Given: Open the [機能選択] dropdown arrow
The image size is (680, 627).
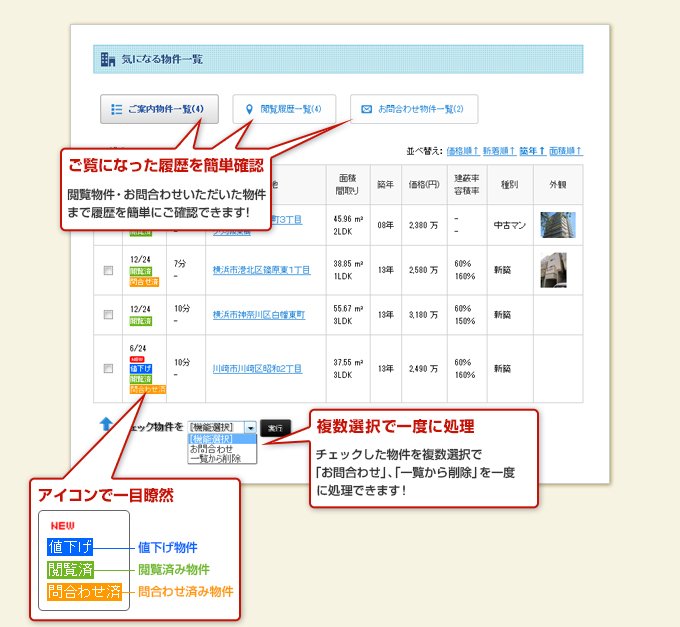Looking at the screenshot, I should 250,428.
